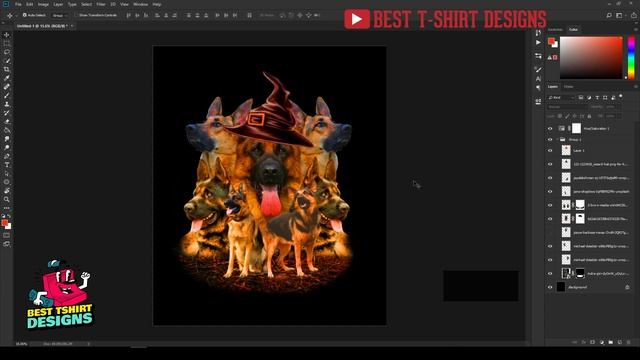This screenshot has height=360, width=640.
Task: Select the Brush tool
Action: coord(7,96)
